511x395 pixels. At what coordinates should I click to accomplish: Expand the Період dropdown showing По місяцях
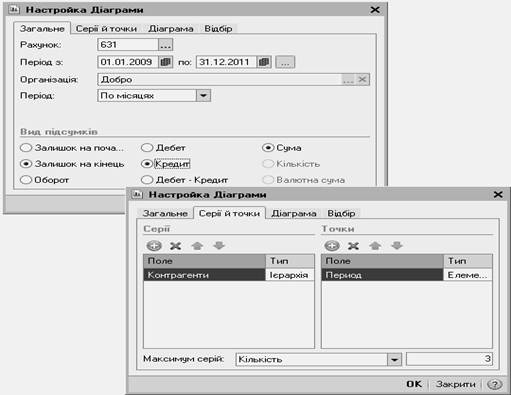pyautogui.click(x=203, y=96)
